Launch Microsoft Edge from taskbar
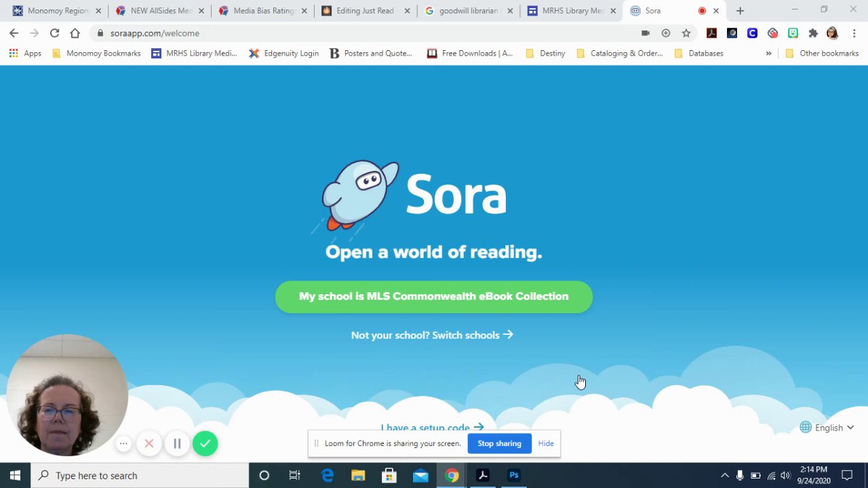The height and width of the screenshot is (488, 868). click(327, 475)
